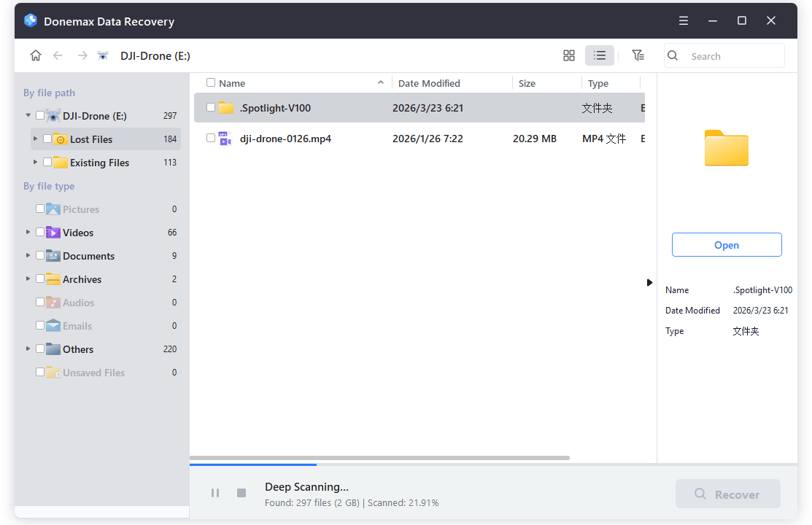Expand the Lost Files tree node

tap(35, 139)
